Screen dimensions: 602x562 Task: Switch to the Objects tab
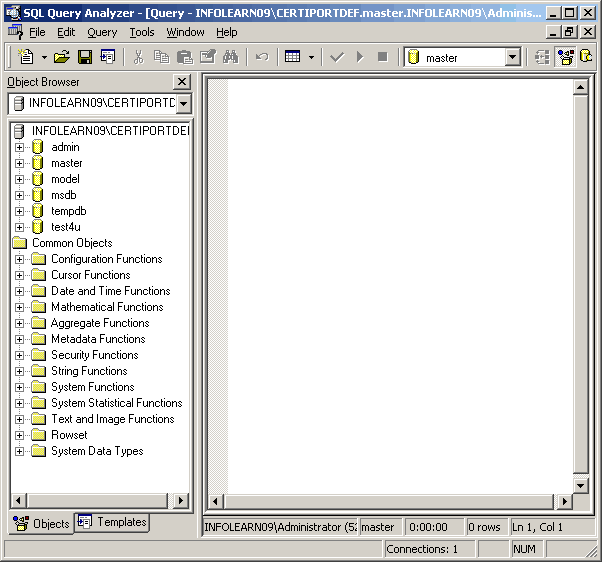41,524
